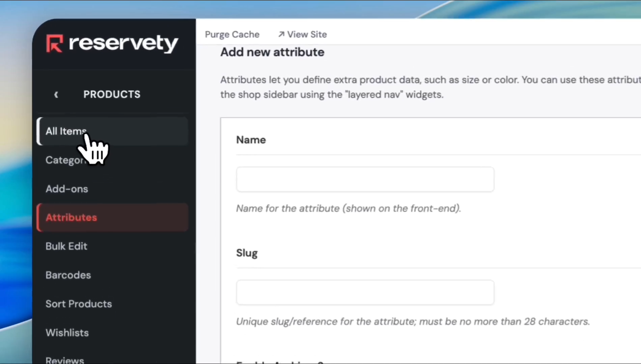Click the arrow icon beside View Site
The height and width of the screenshot is (364, 641).
click(281, 34)
